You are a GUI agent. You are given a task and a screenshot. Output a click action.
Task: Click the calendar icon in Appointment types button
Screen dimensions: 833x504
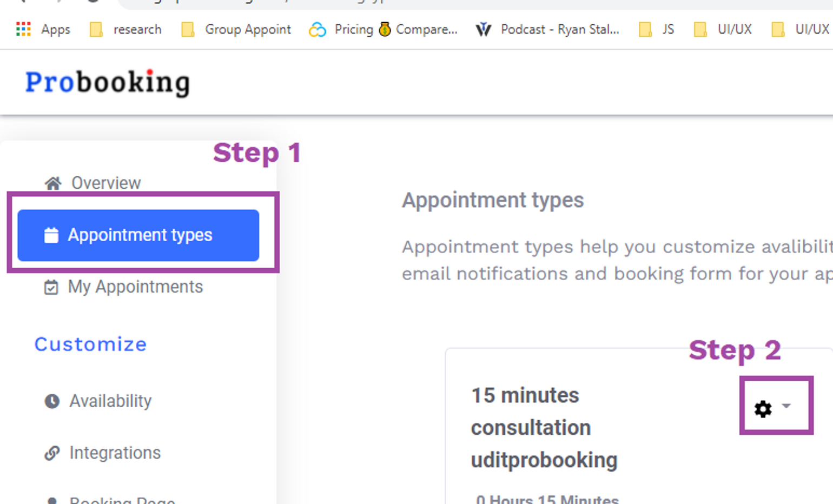[51, 235]
